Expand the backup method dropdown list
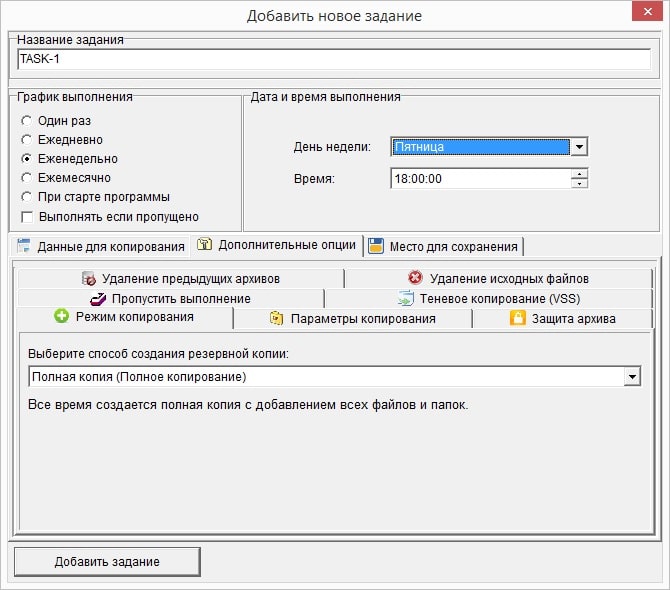670x590 pixels. tap(631, 376)
